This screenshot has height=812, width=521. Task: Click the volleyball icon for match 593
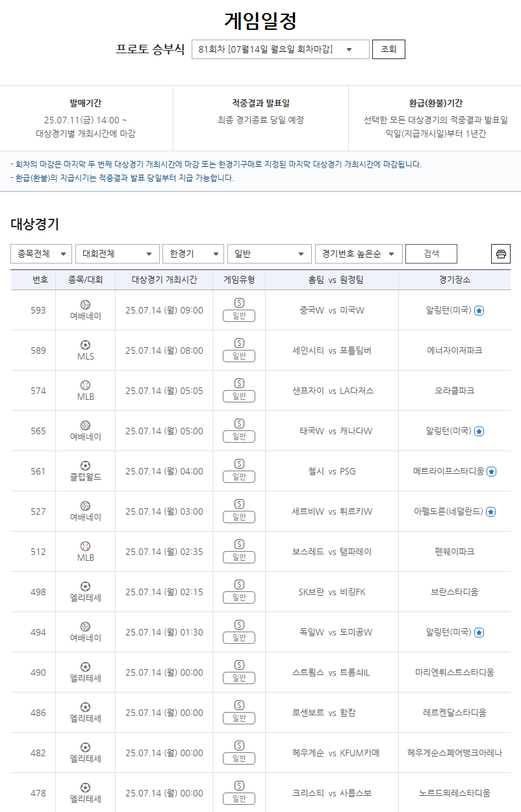click(x=85, y=304)
